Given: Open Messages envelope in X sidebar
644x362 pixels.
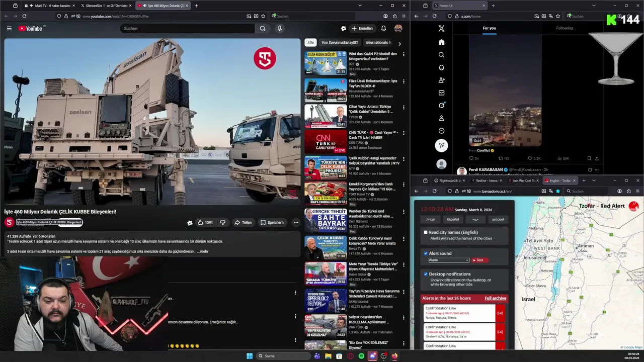Looking at the screenshot, I should 441,93.
